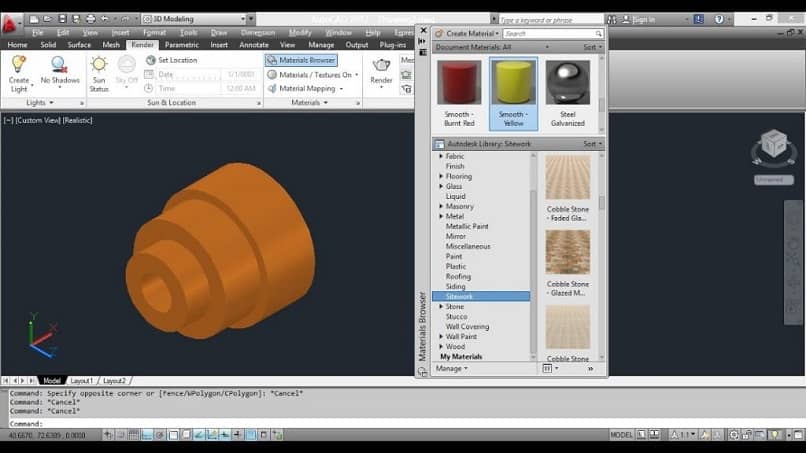Switch to the Layout1 tab

81,381
